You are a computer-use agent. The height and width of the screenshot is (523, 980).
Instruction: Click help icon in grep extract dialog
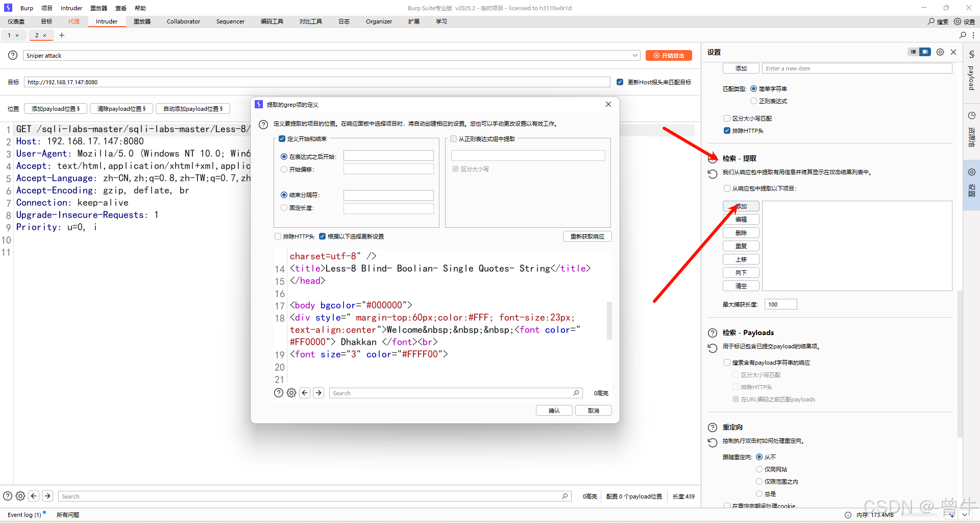coord(263,125)
